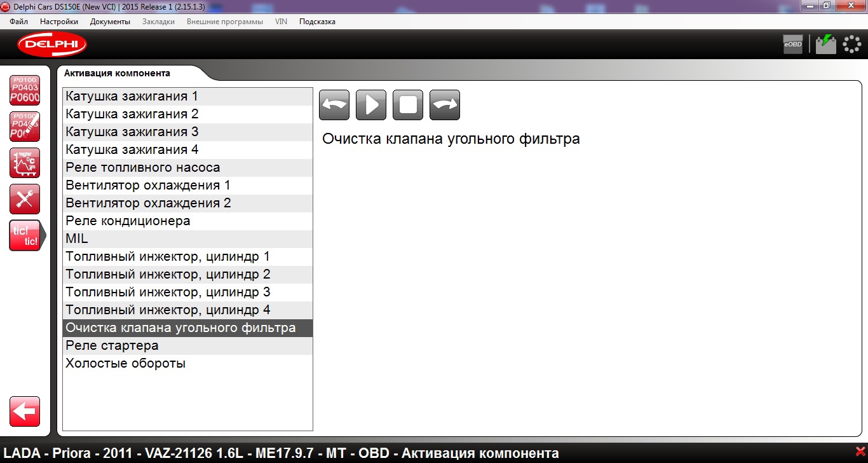Viewport: 868px width, 463px height.
Task: Open the Подсказка menu
Action: click(x=317, y=22)
